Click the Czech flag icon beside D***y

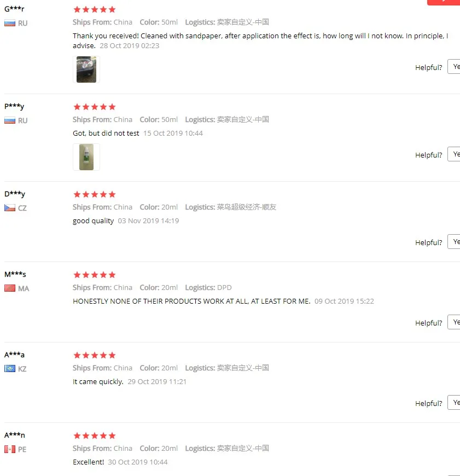[10, 208]
